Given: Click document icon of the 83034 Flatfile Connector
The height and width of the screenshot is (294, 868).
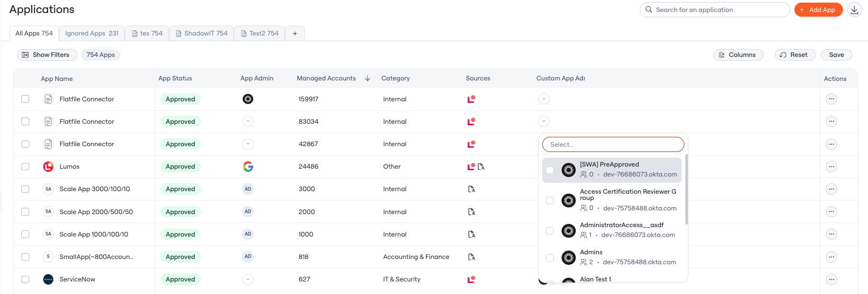Looking at the screenshot, I should pyautogui.click(x=48, y=121).
